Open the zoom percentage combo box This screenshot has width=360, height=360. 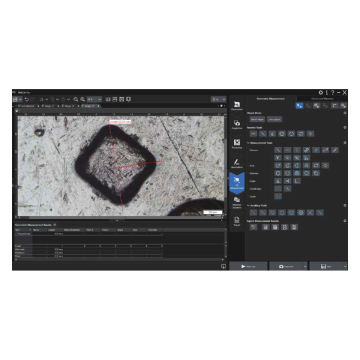click(94, 99)
